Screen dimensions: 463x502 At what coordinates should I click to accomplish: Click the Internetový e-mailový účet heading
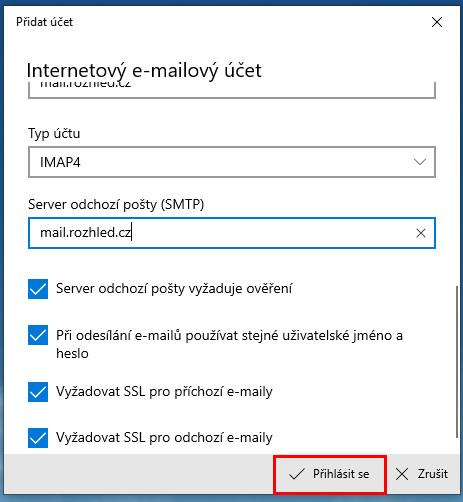[144, 71]
